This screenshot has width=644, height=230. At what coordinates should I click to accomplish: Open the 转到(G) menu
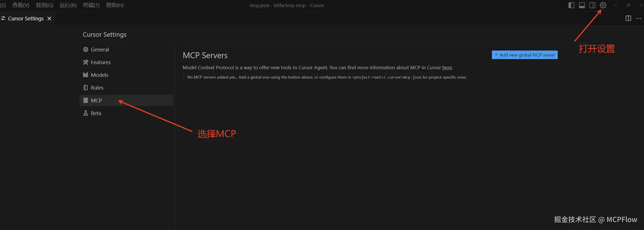click(x=44, y=5)
